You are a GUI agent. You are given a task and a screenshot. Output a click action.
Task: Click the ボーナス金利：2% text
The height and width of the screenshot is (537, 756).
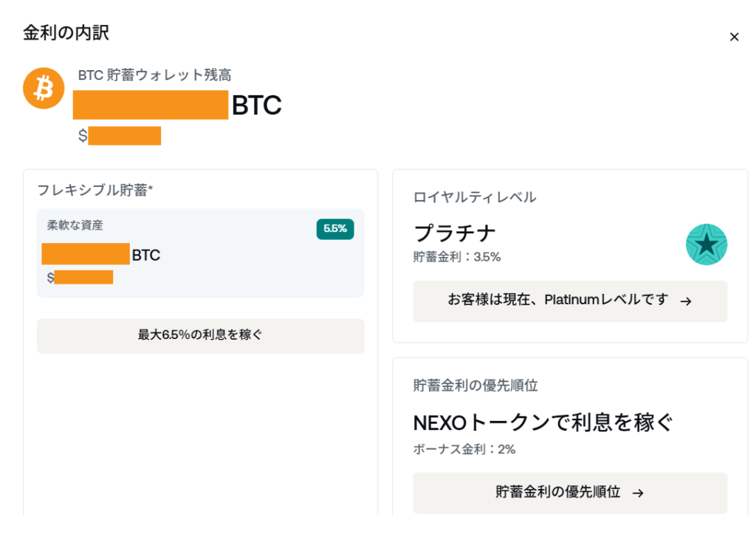pyautogui.click(x=464, y=449)
